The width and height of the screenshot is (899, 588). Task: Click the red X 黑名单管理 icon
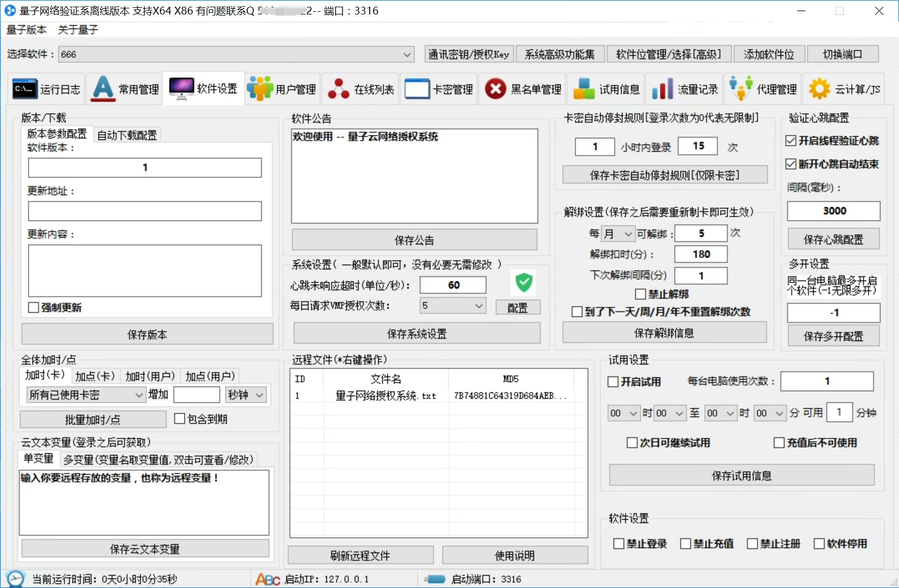point(495,89)
